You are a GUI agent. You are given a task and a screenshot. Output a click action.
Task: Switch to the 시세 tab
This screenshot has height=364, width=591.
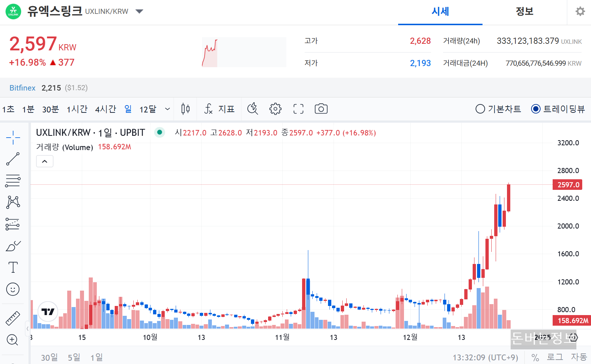pos(440,12)
